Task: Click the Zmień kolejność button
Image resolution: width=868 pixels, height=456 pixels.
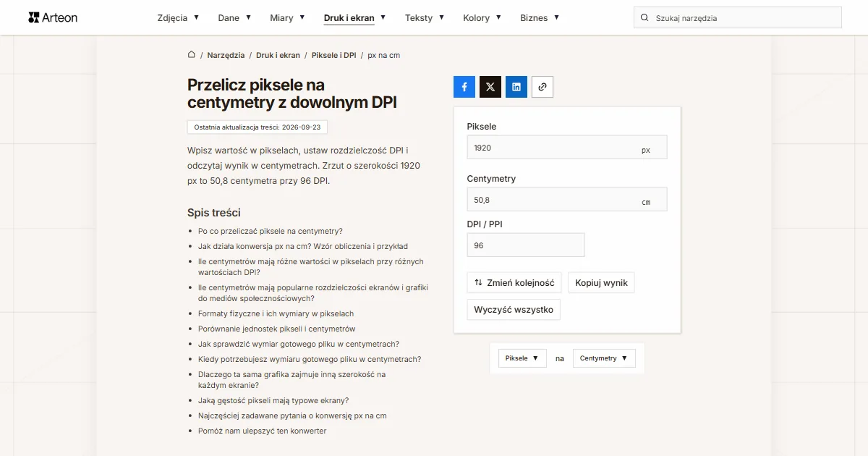Action: (x=514, y=282)
